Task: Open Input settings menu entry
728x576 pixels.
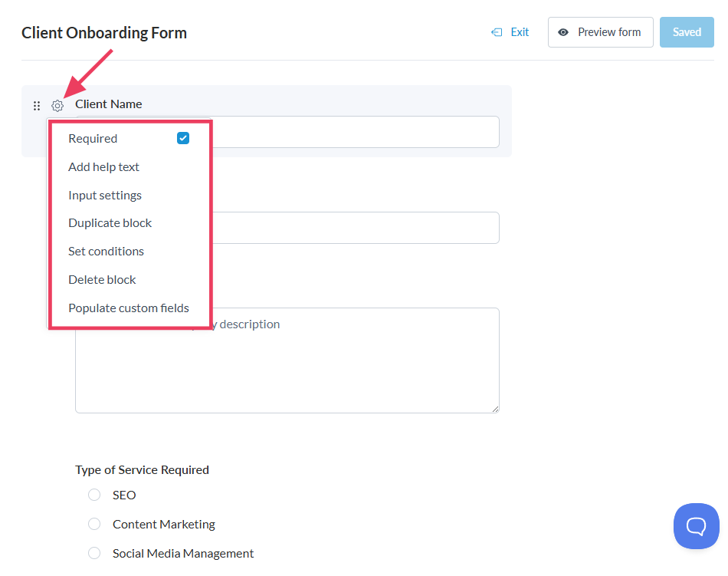Action: (105, 195)
